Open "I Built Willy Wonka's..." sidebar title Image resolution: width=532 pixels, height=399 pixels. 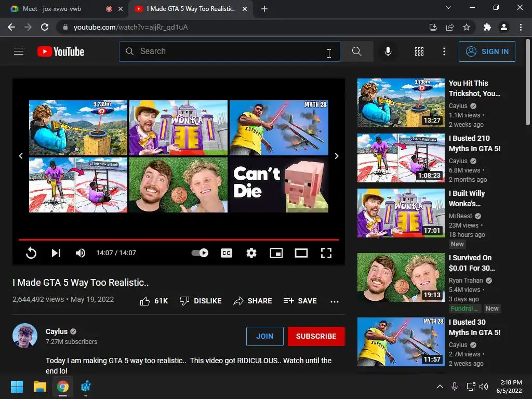[467, 198]
